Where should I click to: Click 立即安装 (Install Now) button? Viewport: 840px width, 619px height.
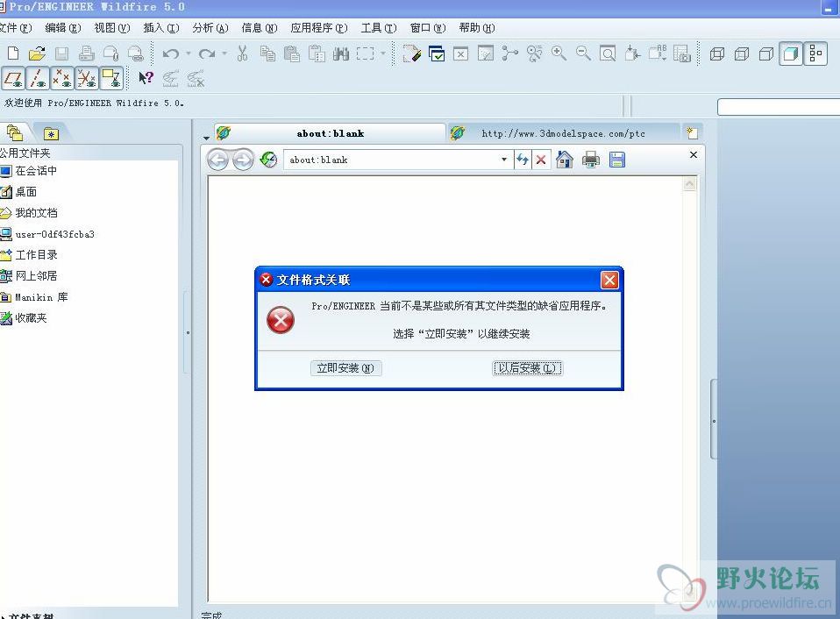(x=345, y=368)
